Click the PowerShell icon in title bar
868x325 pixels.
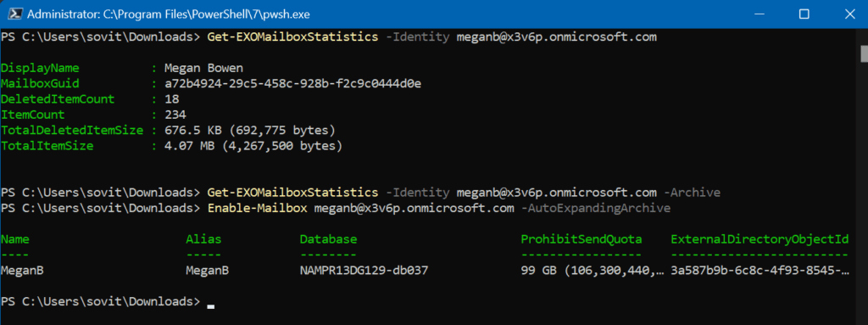pyautogui.click(x=13, y=14)
